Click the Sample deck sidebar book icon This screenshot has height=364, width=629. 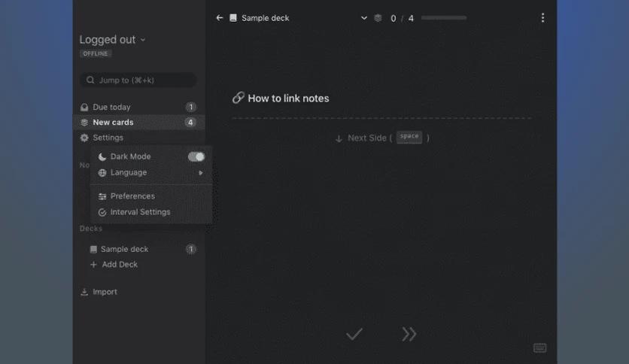click(93, 250)
